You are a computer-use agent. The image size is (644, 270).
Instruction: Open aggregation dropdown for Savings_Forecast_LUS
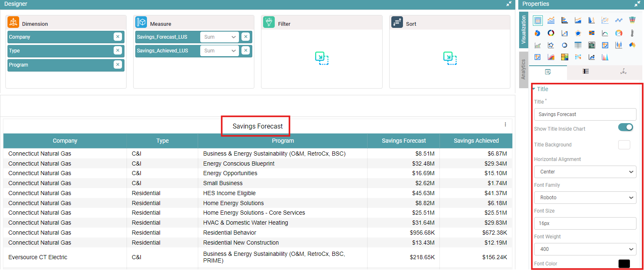click(x=219, y=37)
